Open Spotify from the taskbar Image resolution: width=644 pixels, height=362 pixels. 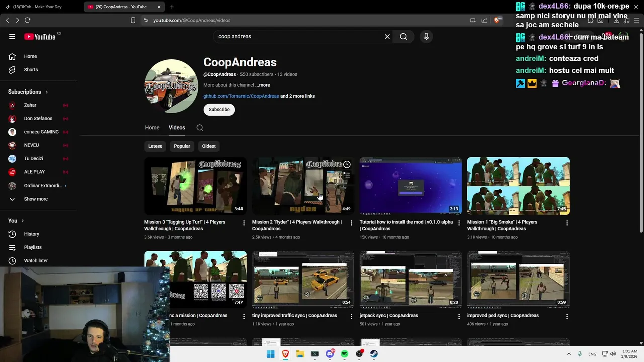344,354
